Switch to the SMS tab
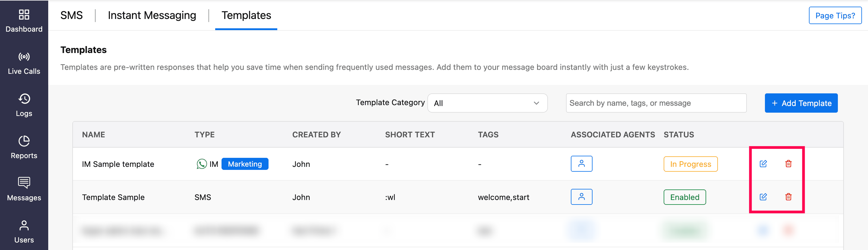Image resolution: width=868 pixels, height=250 pixels. tap(71, 15)
